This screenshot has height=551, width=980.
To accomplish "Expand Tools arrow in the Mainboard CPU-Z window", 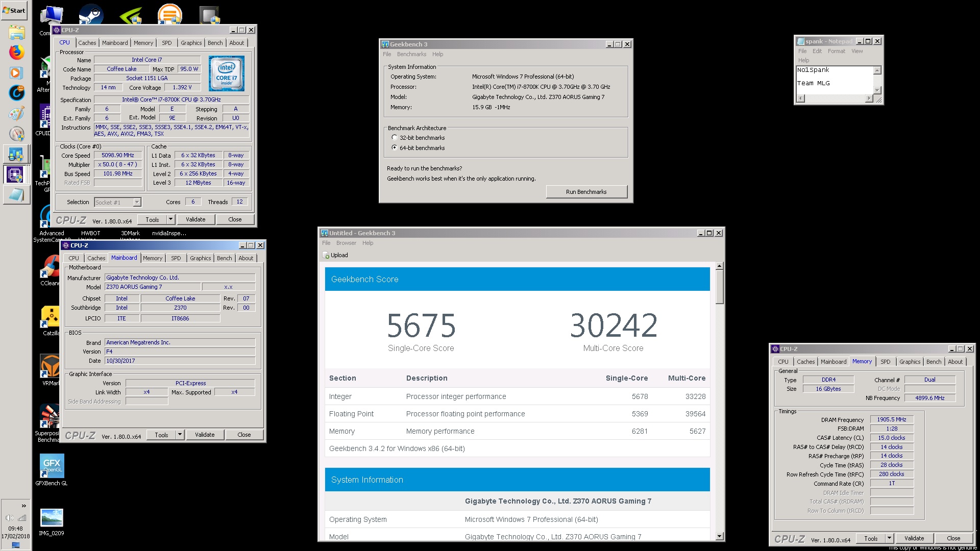I will 180,435.
